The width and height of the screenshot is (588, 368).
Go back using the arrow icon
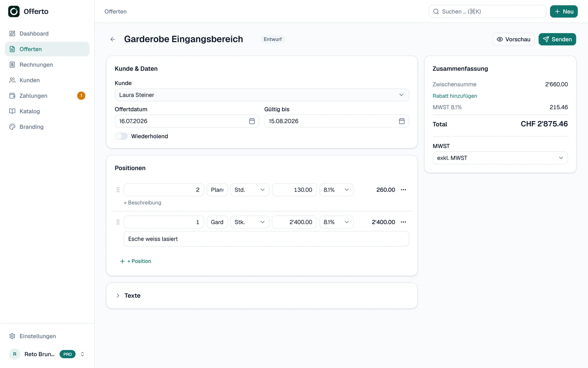(113, 39)
